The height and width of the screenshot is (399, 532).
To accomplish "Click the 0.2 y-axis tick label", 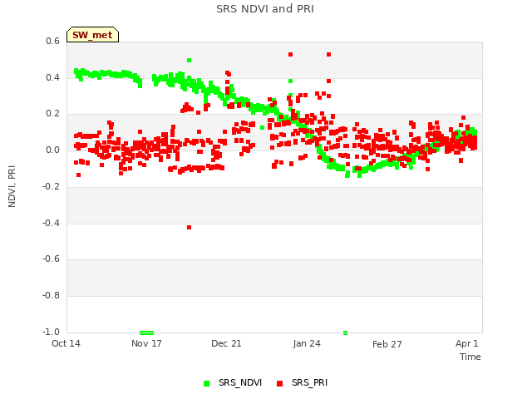I will [x=53, y=113].
